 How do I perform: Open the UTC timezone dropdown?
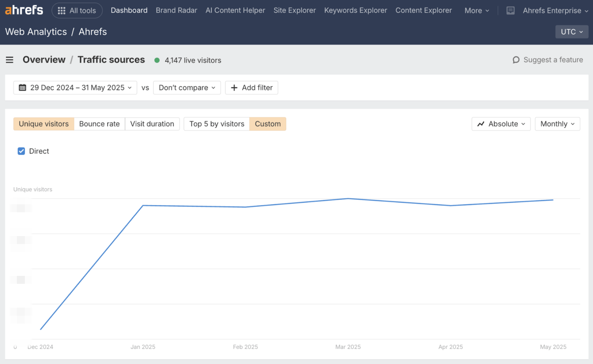pos(571,31)
